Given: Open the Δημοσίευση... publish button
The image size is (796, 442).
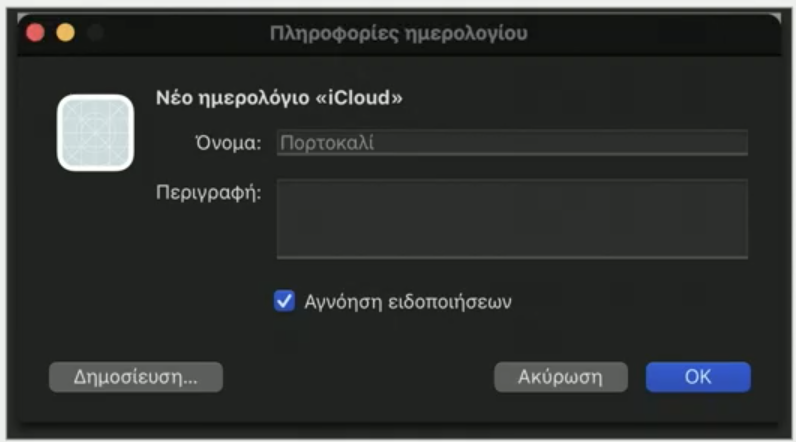Looking at the screenshot, I should coord(136,377).
